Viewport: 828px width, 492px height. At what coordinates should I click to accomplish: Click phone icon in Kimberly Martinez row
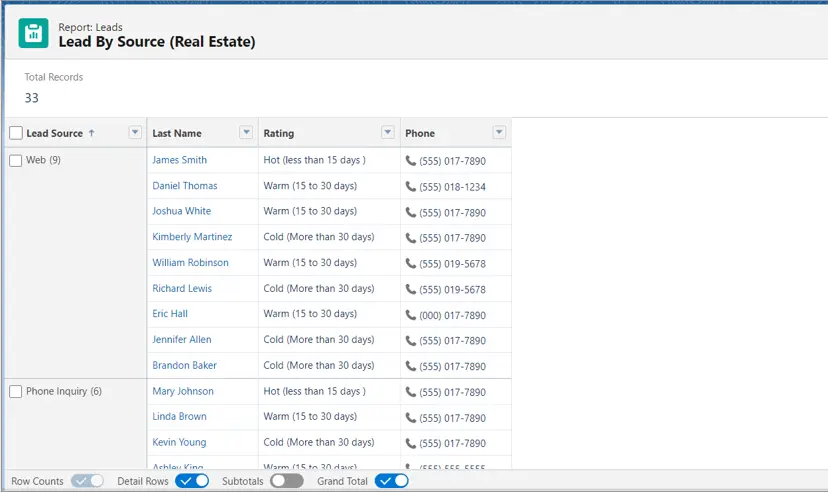coord(410,238)
